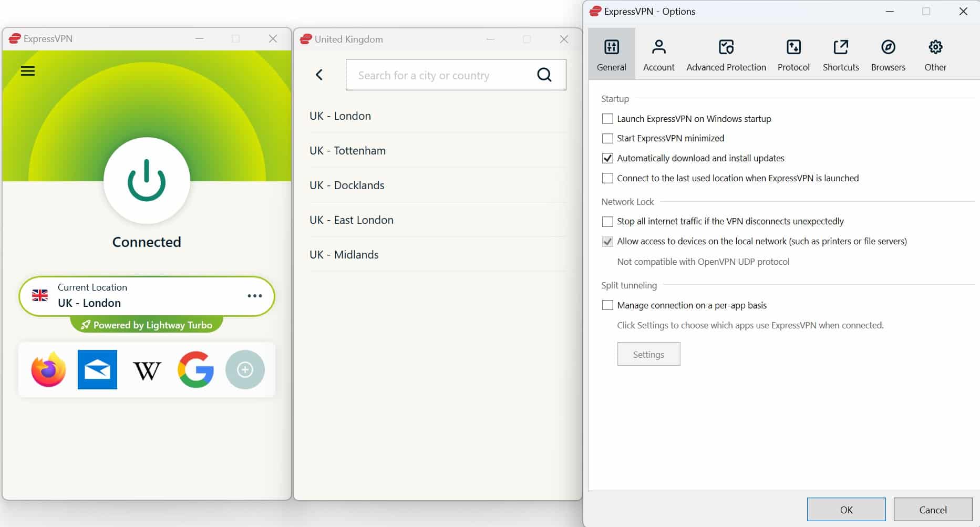Click the Connected status text

[x=147, y=242]
